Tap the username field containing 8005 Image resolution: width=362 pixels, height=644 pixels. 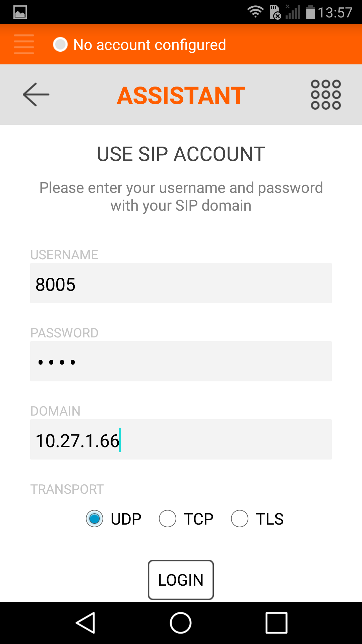(181, 283)
